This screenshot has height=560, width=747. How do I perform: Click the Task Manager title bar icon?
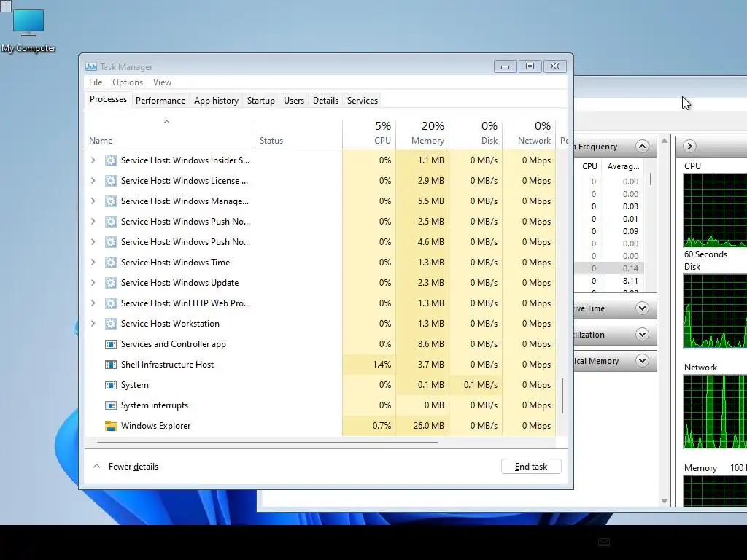[x=91, y=66]
